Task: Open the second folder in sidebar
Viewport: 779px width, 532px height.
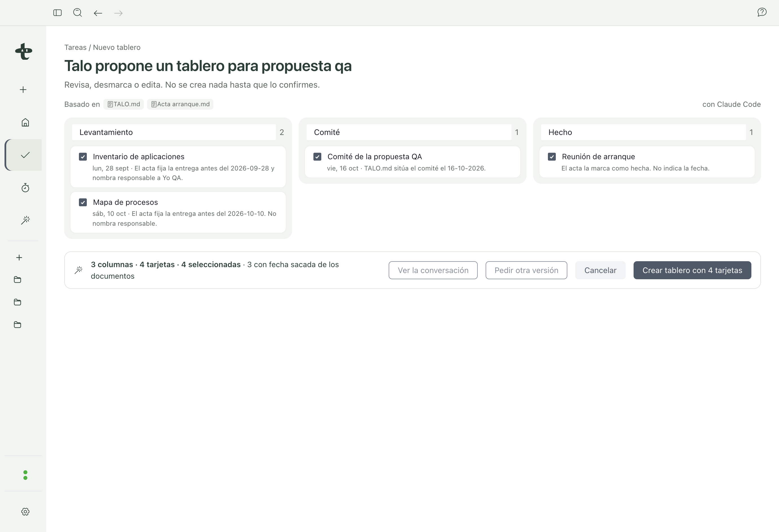Action: tap(17, 302)
